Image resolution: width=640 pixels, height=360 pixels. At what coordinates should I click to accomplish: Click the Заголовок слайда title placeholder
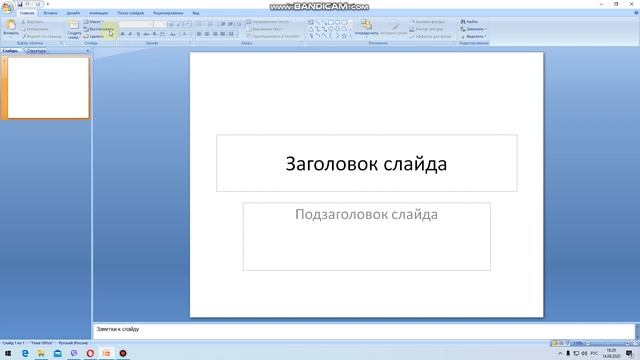367,163
